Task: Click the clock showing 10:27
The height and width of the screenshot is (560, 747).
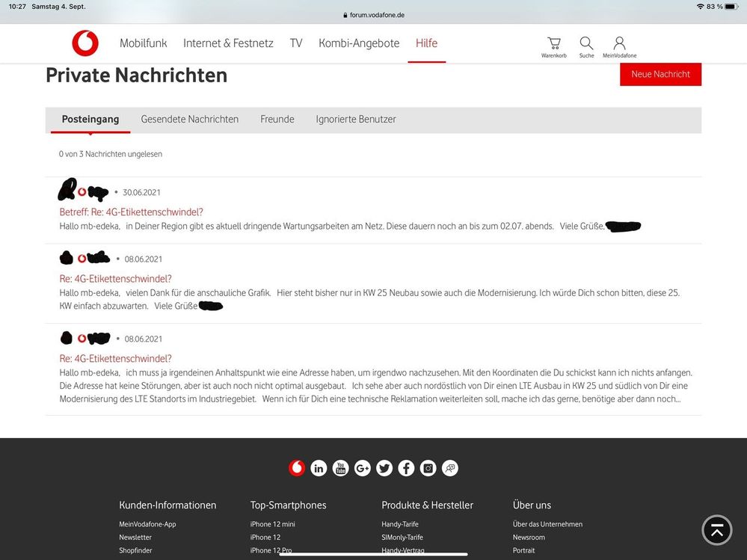Action: (17, 7)
